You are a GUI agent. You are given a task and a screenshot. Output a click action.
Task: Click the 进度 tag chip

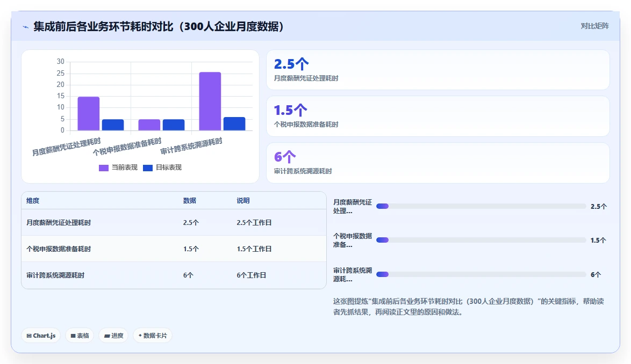pyautogui.click(x=113, y=336)
